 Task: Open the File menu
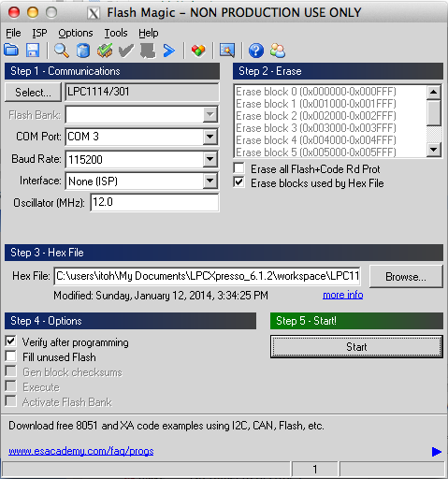click(x=13, y=33)
